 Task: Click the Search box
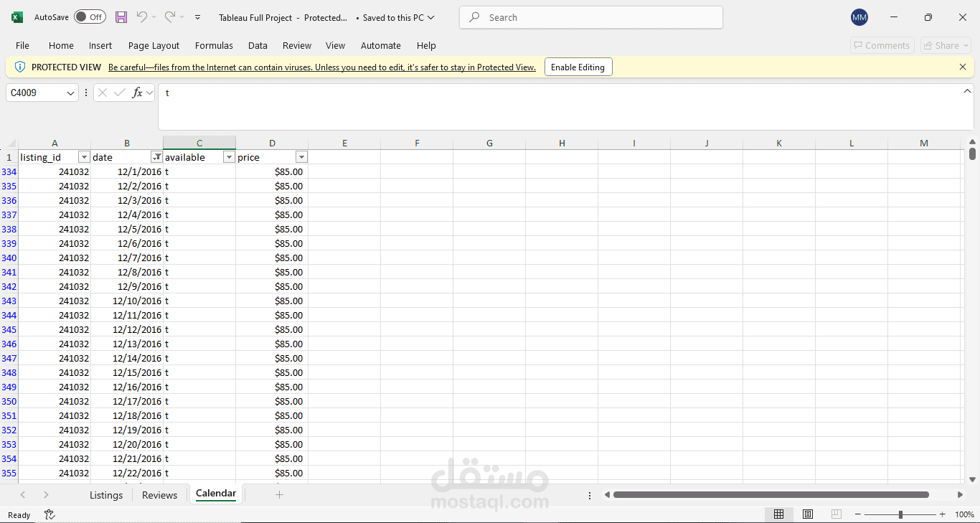click(591, 17)
